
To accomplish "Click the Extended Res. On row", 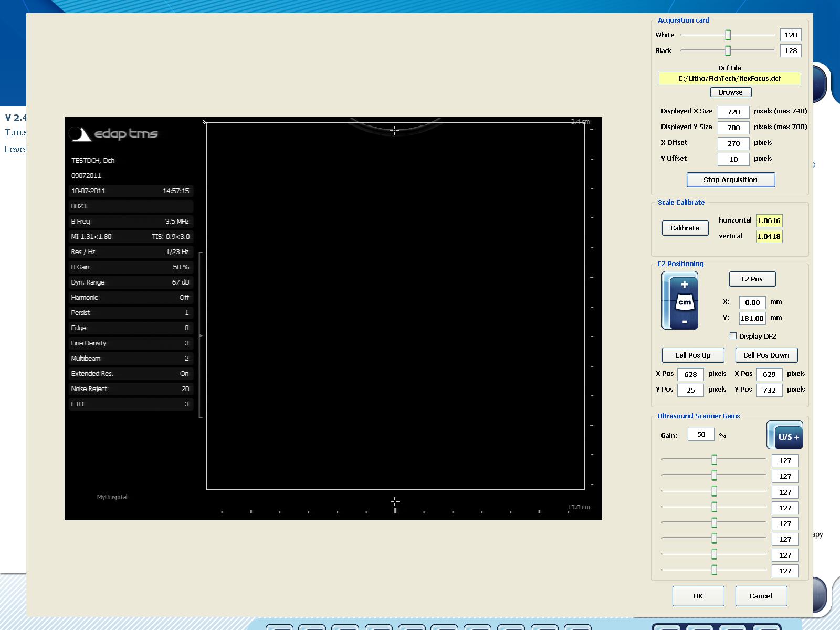I will point(130,373).
